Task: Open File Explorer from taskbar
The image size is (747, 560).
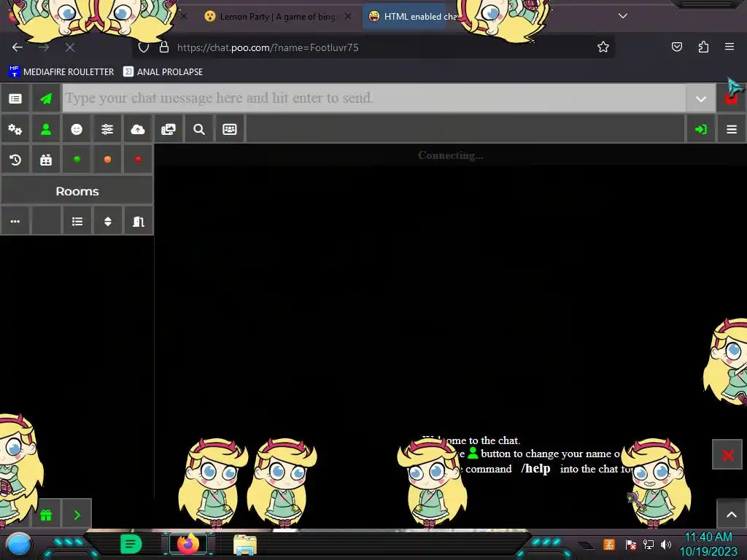Action: (x=245, y=544)
